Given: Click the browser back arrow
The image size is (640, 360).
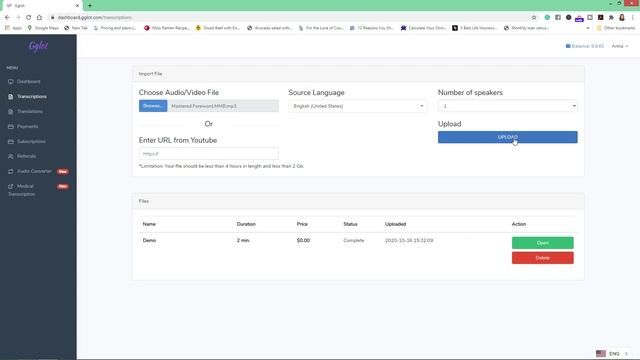Looking at the screenshot, I should coord(7,18).
